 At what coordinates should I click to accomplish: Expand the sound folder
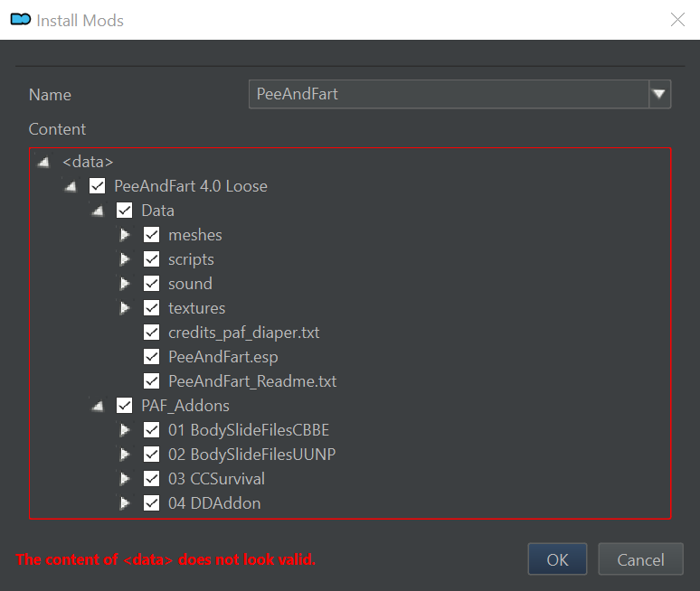125,284
